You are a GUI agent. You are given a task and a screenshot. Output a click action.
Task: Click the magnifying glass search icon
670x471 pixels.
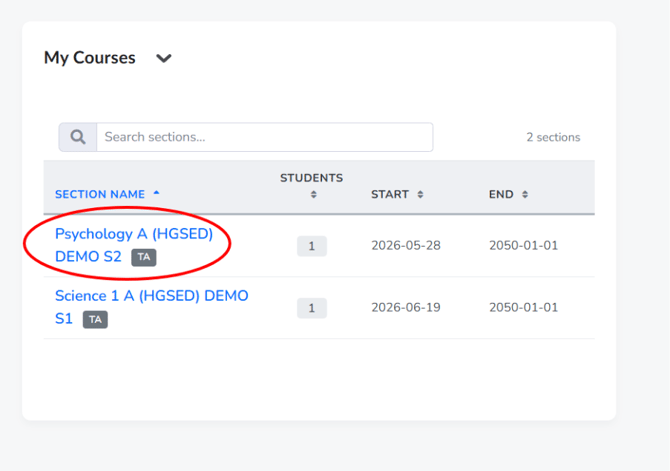(x=78, y=137)
